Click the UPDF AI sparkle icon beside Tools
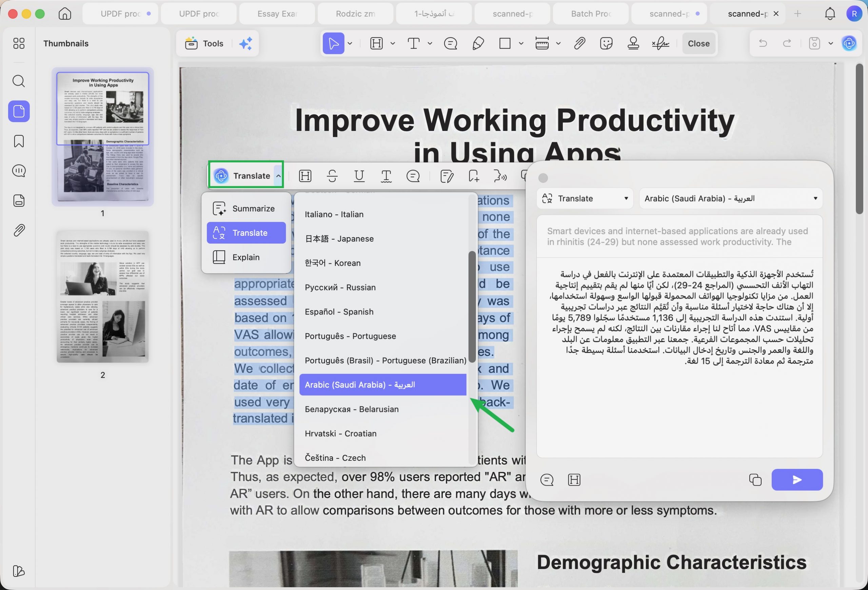Image resolution: width=868 pixels, height=590 pixels. tap(246, 43)
